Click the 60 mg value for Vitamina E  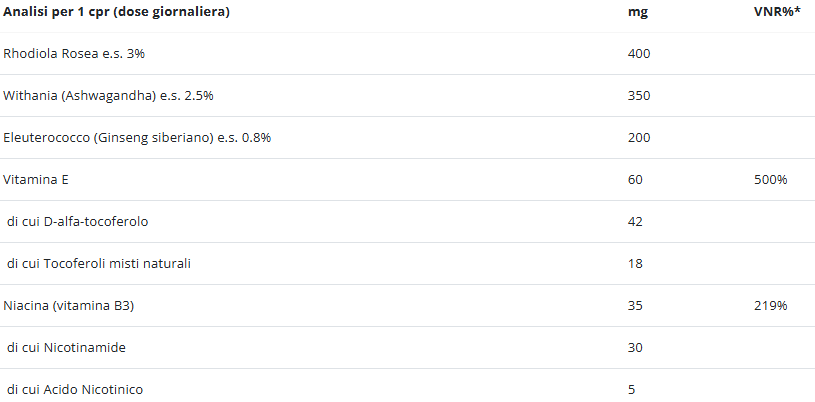[x=635, y=180]
